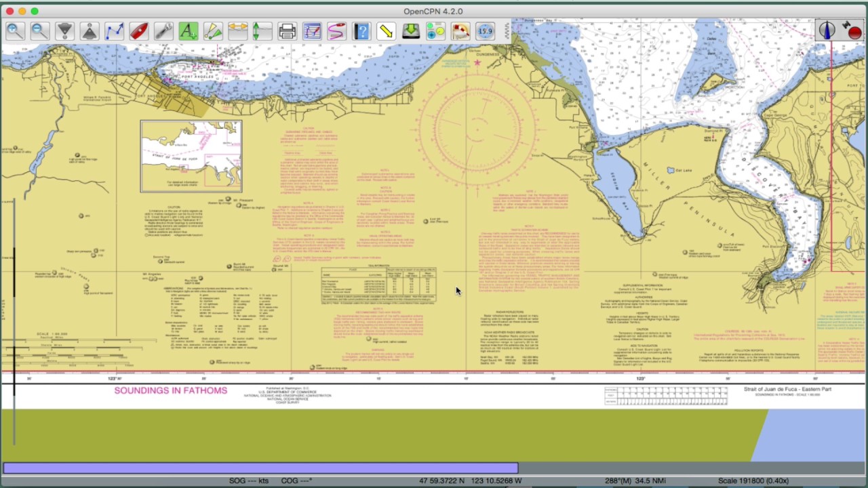This screenshot has width=868, height=488.
Task: Open the Route and Mark Manager
Action: click(x=312, y=31)
